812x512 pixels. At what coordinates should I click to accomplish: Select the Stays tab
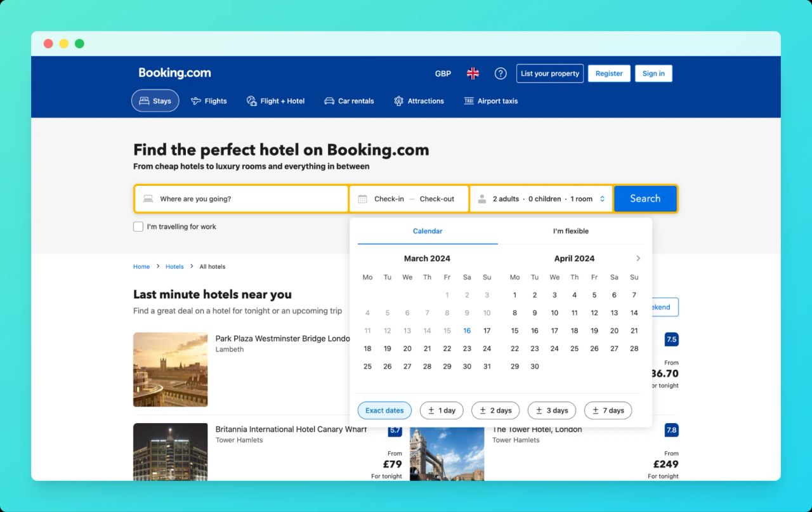[x=155, y=101]
